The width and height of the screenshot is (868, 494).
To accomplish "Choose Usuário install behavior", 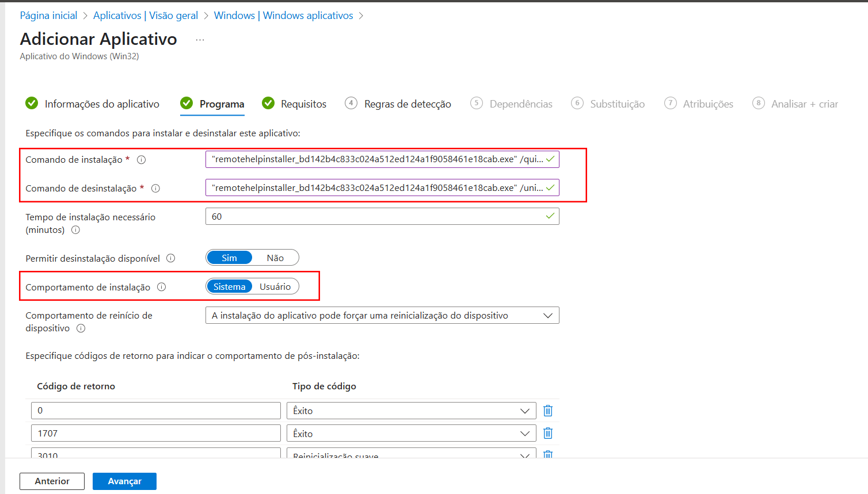I will [x=275, y=286].
